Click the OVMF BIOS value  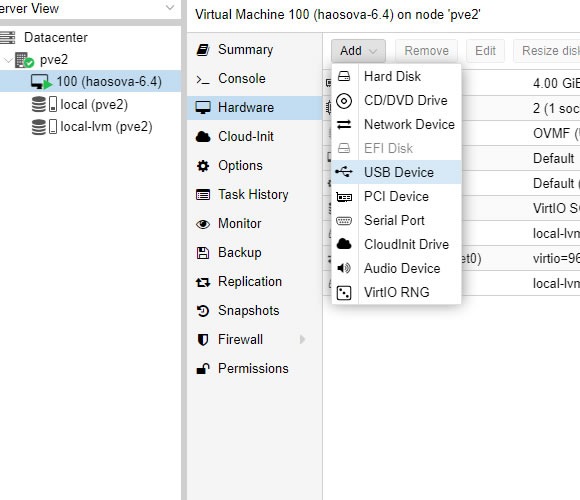point(556,133)
